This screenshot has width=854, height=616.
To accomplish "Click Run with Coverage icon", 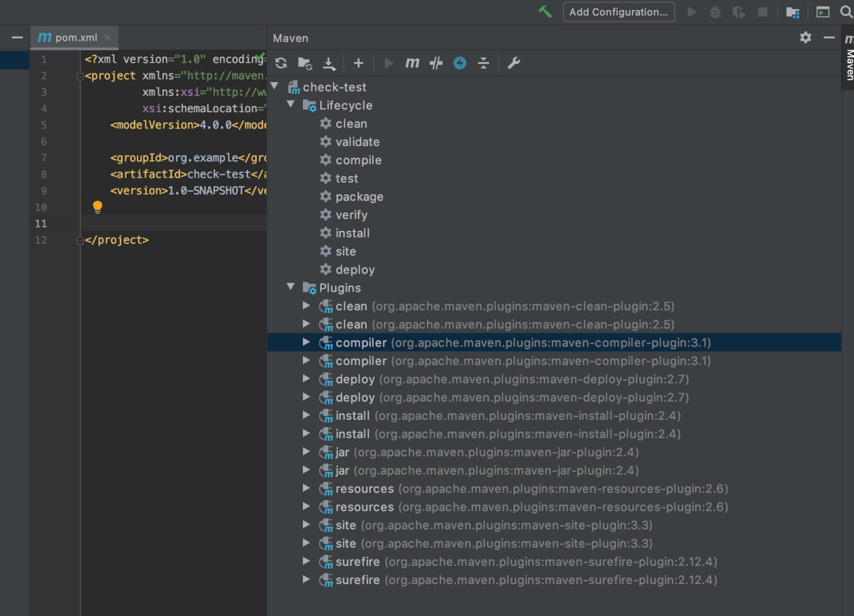I will (x=739, y=12).
